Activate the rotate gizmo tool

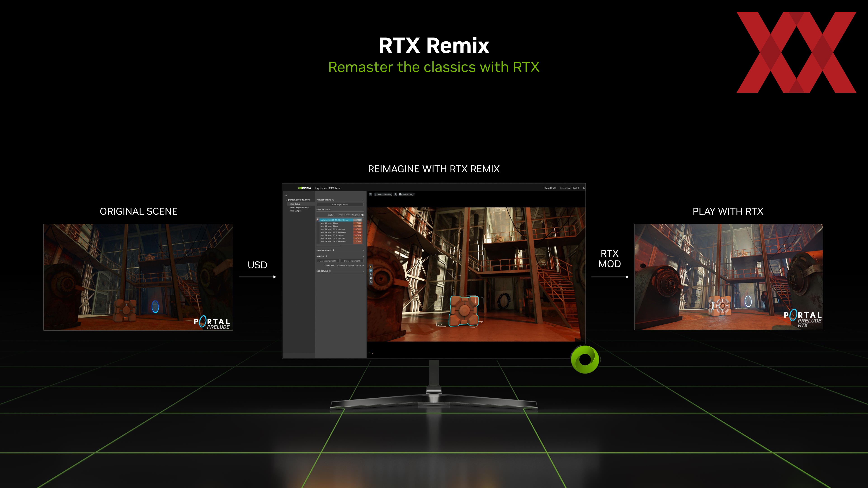coord(371,274)
